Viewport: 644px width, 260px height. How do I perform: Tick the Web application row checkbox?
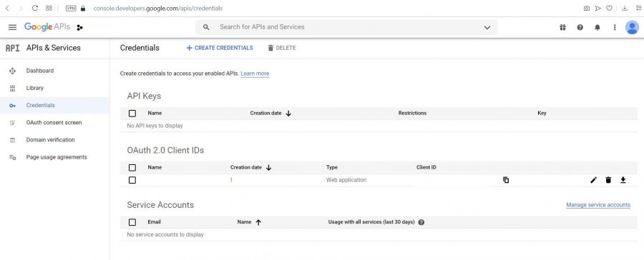[132, 180]
